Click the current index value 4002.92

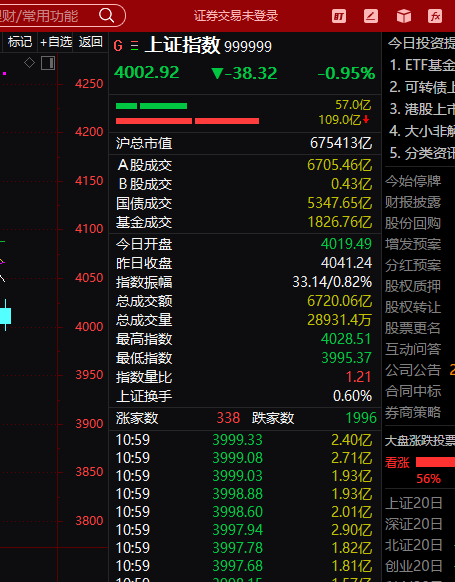pyautogui.click(x=147, y=72)
